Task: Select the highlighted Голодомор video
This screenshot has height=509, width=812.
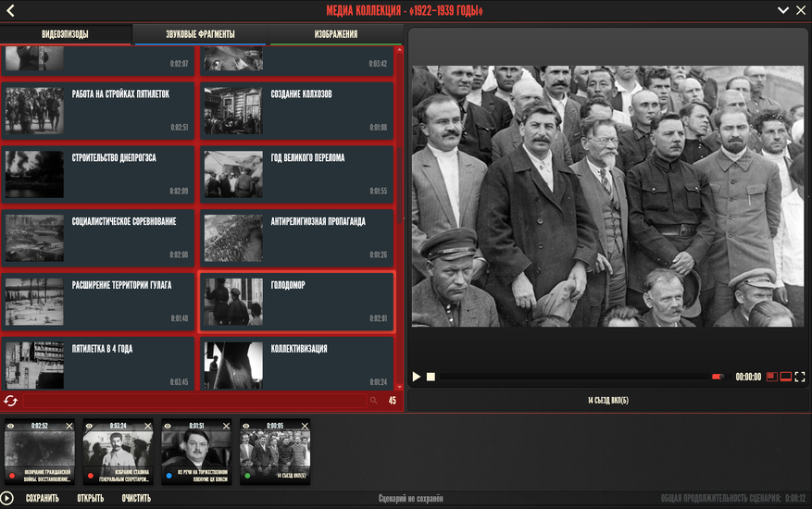Action: click(x=296, y=302)
